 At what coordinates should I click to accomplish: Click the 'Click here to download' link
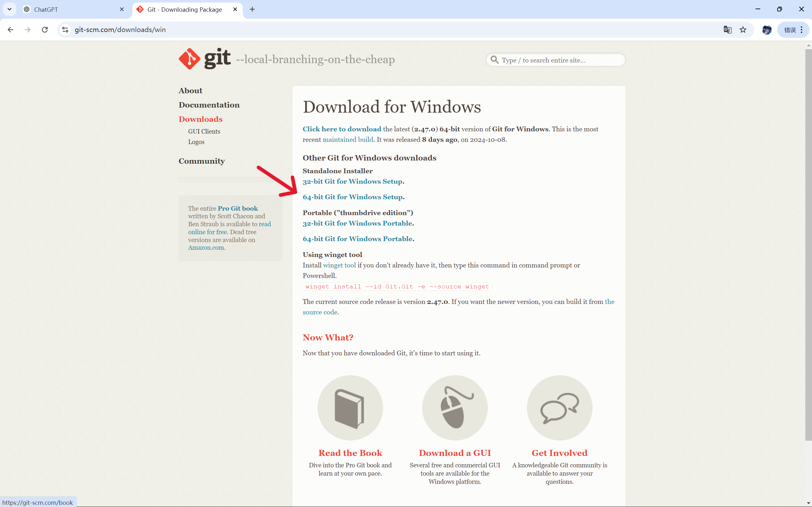pos(342,129)
